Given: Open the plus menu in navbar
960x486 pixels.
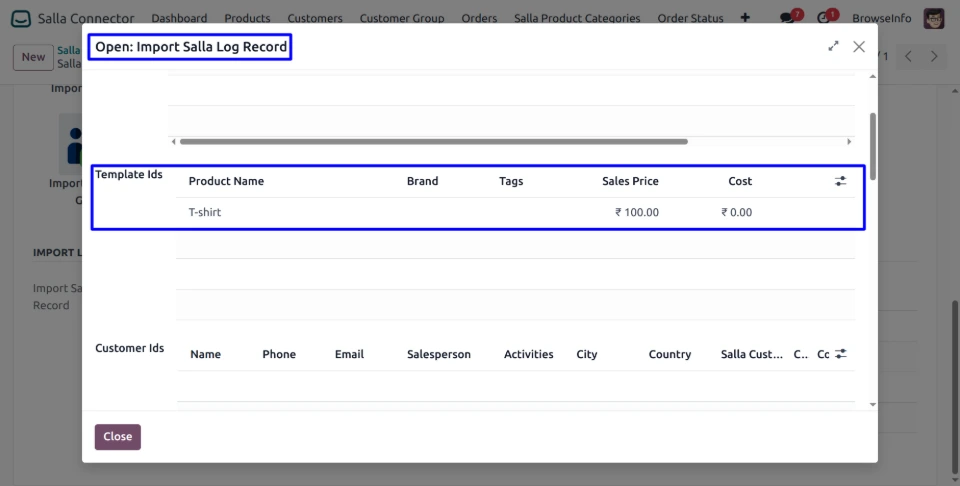Looking at the screenshot, I should pos(745,18).
